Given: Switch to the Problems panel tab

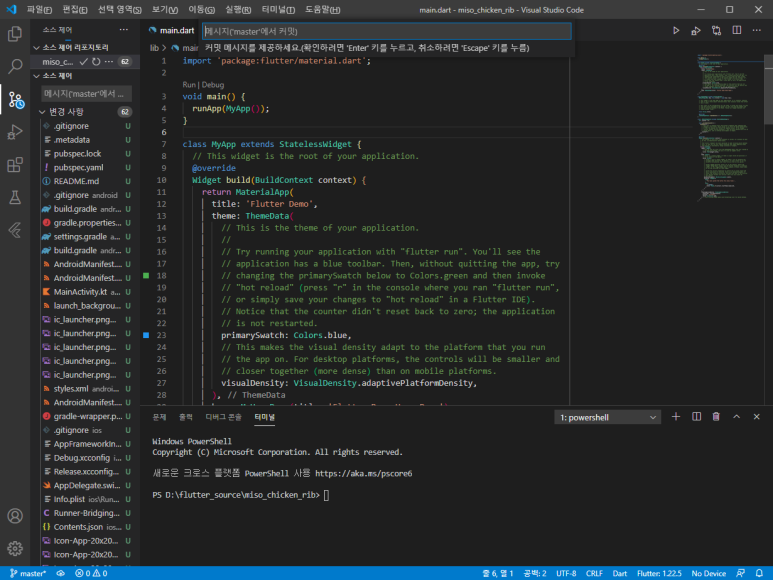Looking at the screenshot, I should [159, 417].
